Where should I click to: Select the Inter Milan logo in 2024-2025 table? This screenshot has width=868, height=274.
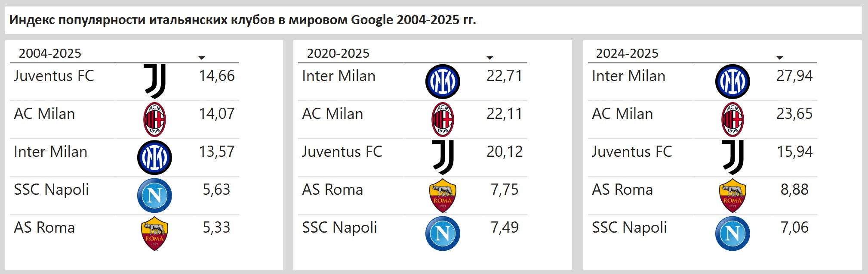[x=733, y=81]
